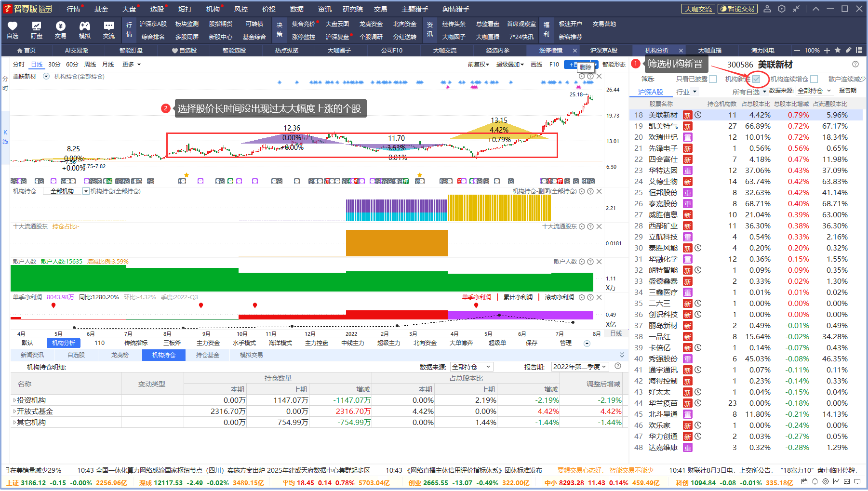Open settings hexagon of main K-line chart
The height and width of the screenshot is (491, 868).
pos(582,76)
